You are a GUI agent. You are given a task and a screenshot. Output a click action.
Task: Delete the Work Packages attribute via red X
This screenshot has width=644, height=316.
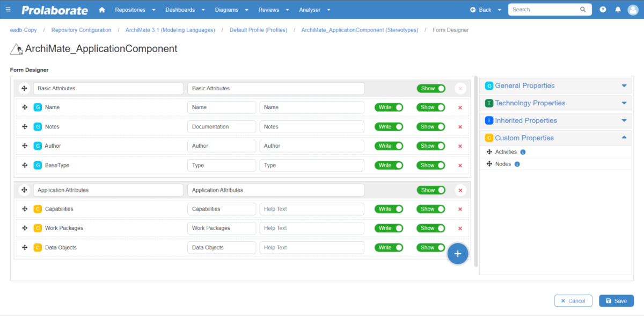click(460, 228)
